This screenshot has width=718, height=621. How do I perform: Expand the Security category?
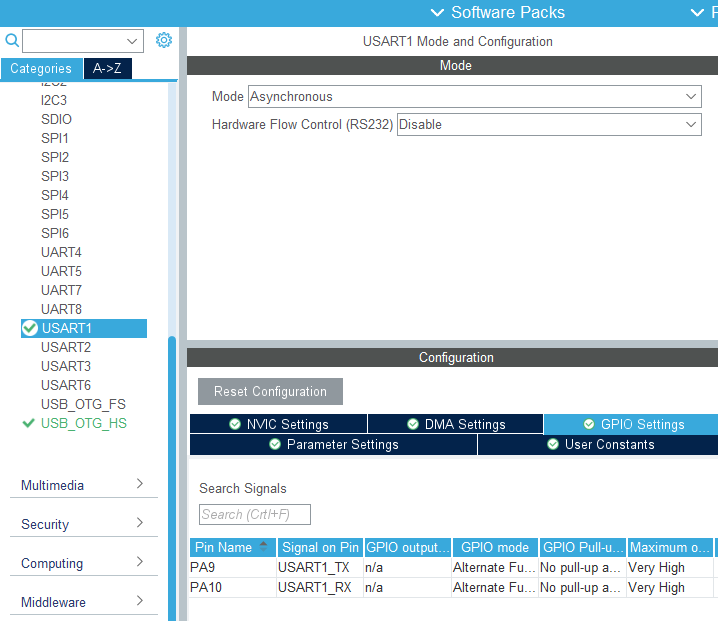(x=140, y=524)
